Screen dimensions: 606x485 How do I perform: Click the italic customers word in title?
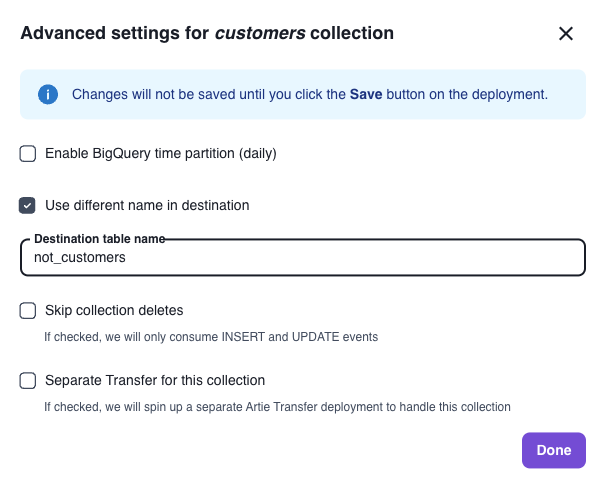tap(260, 33)
